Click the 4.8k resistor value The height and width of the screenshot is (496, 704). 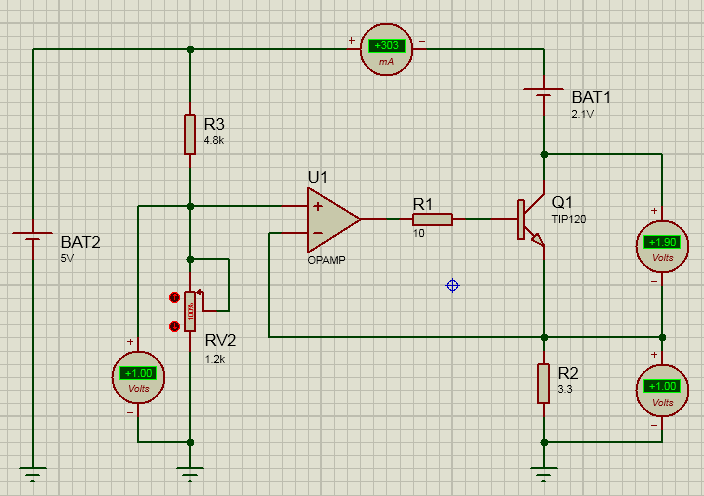pos(214,140)
